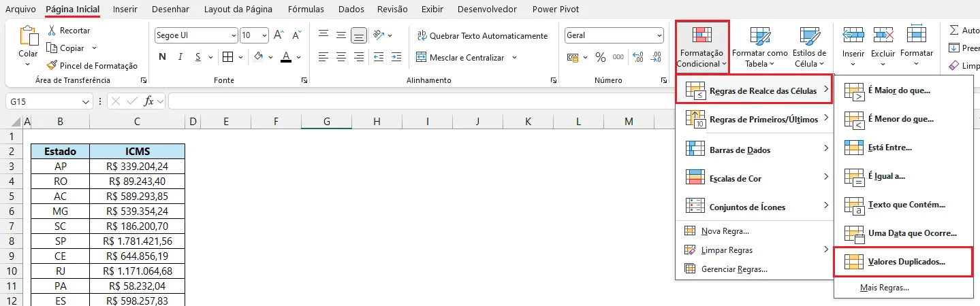Screen dimensions: 980x306
Task: Select Texto que Contém...
Action: tap(903, 205)
